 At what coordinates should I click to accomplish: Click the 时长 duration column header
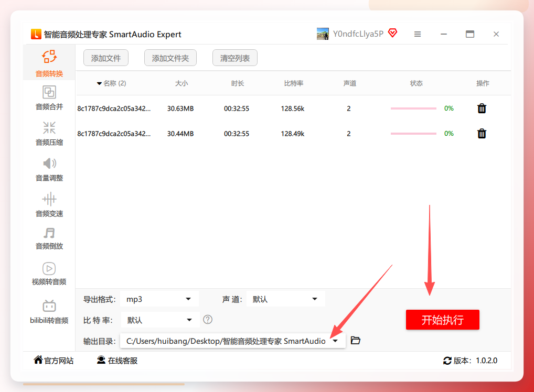tap(238, 83)
